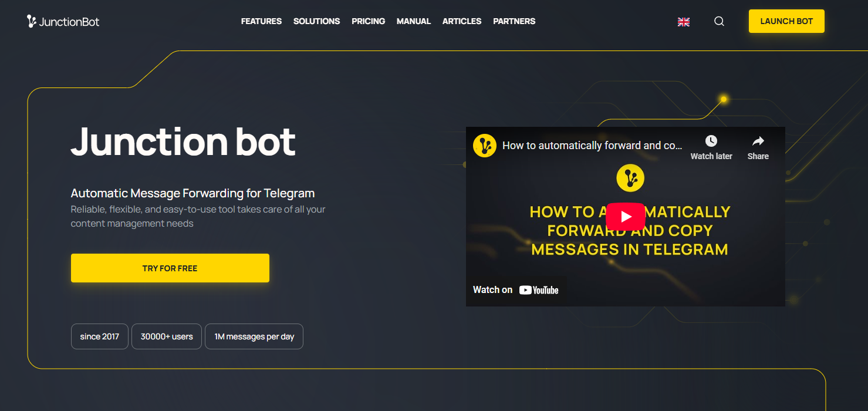Open the search magnifier icon
This screenshot has height=411, width=868.
pos(719,21)
